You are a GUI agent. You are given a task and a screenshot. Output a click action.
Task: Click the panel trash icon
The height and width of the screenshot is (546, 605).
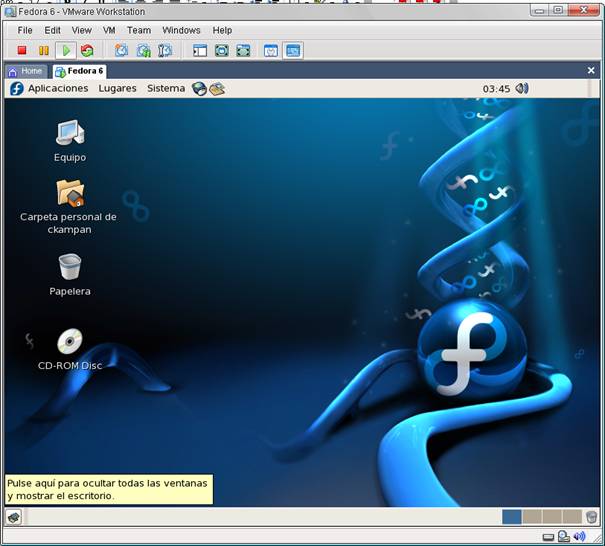click(x=591, y=517)
